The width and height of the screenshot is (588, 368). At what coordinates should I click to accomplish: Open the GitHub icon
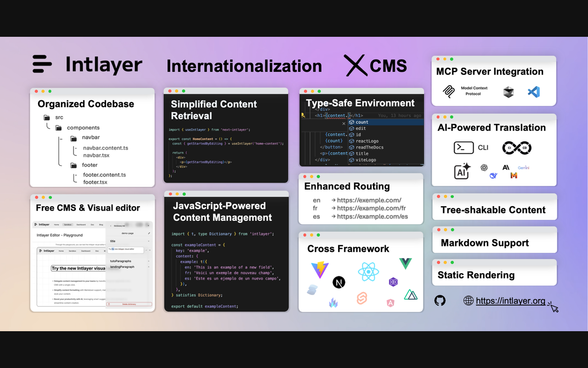(x=440, y=301)
